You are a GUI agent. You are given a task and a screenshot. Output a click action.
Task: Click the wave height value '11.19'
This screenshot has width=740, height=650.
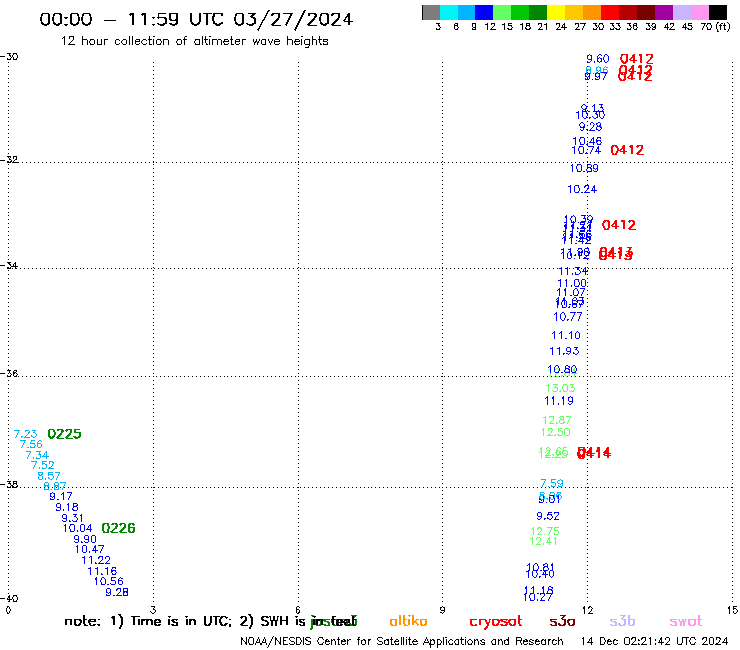coord(559,401)
